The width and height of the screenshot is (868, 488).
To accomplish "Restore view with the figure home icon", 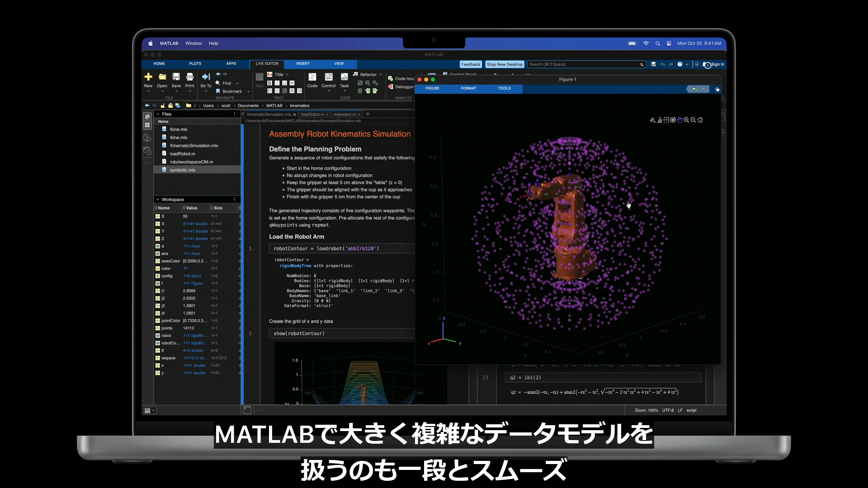I will tap(700, 120).
